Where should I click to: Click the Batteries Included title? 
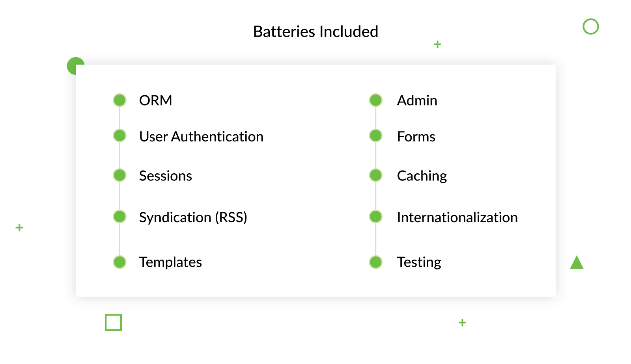[315, 32]
